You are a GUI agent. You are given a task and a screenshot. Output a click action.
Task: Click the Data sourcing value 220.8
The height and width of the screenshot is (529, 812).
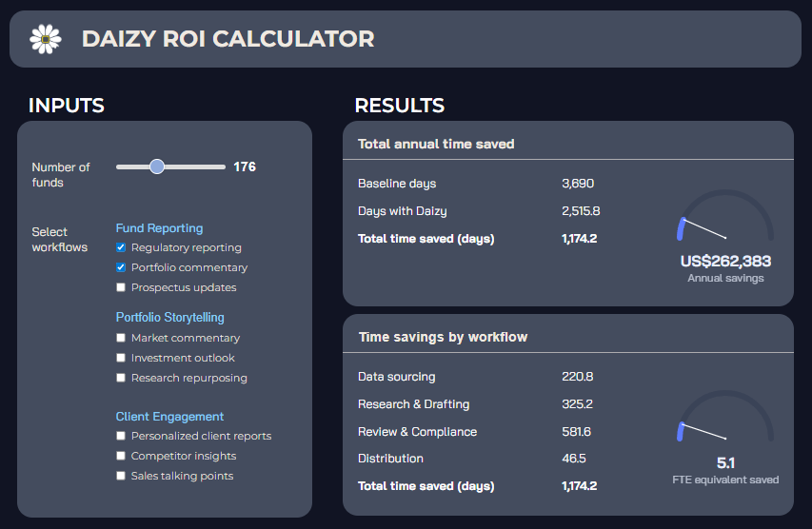pyautogui.click(x=578, y=377)
